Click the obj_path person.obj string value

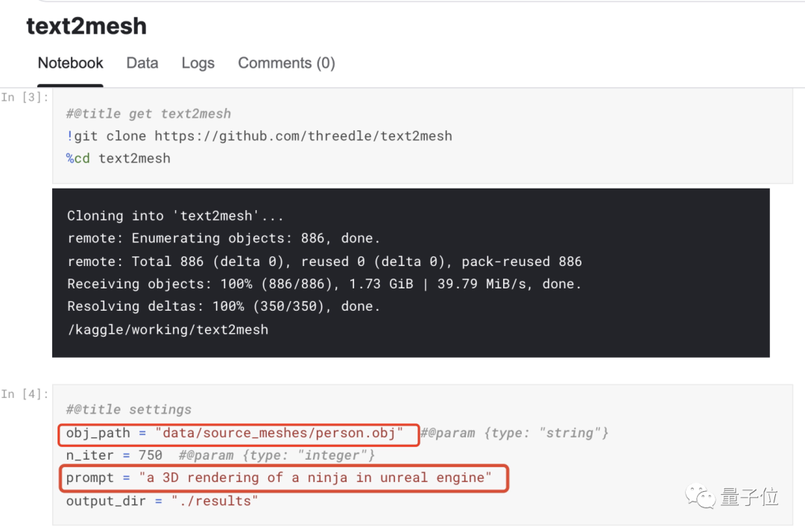(280, 433)
